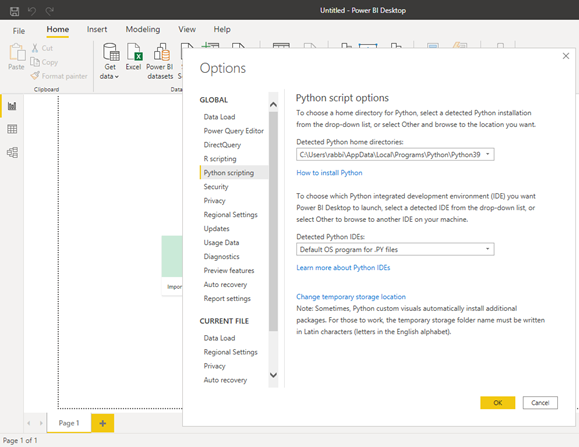Select the Page 1 tab
The height and width of the screenshot is (447, 579).
pos(69,423)
